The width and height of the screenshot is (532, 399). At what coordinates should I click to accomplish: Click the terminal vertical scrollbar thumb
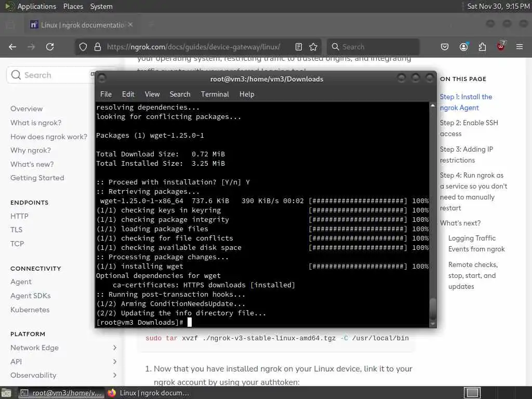pyautogui.click(x=433, y=309)
